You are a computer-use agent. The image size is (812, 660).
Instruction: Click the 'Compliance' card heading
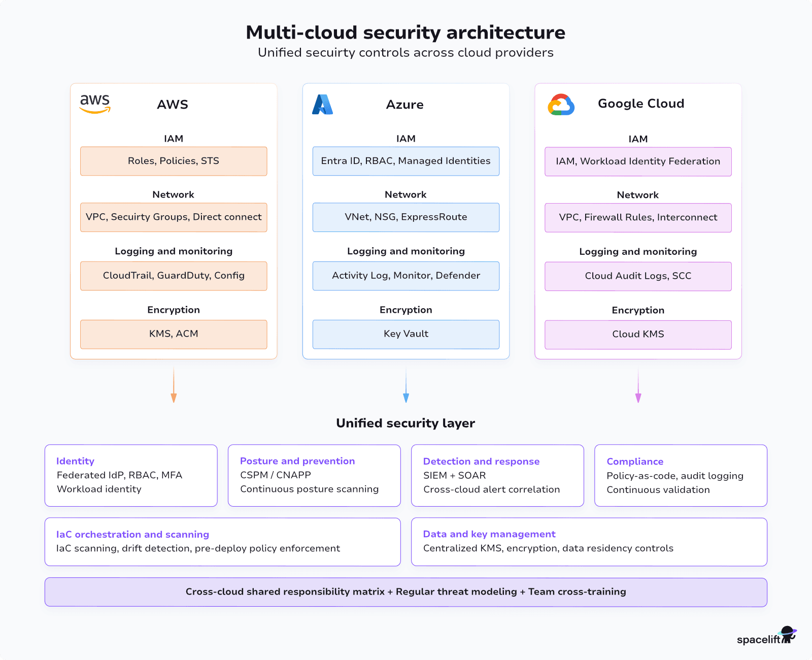click(x=635, y=461)
